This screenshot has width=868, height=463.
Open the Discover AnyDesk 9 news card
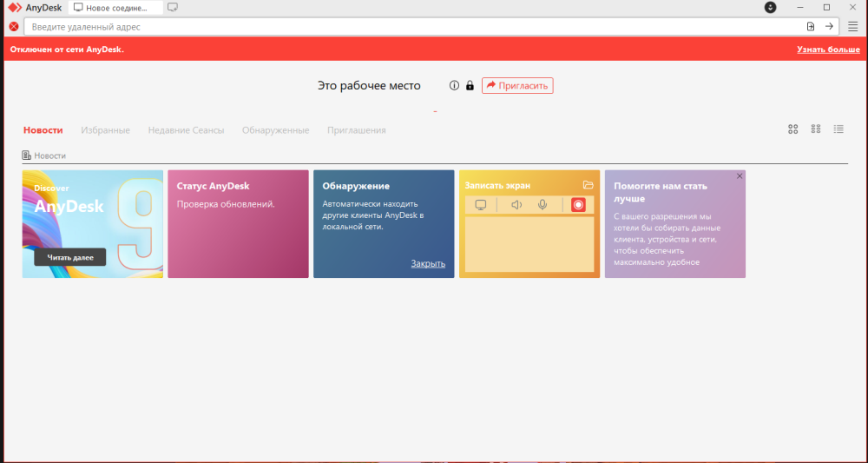point(93,224)
